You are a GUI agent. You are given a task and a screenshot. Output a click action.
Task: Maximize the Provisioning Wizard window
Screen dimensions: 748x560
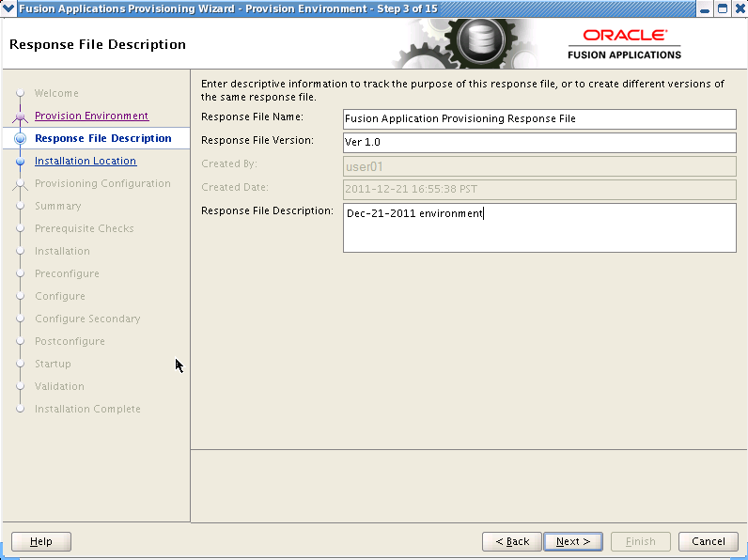pos(723,8)
